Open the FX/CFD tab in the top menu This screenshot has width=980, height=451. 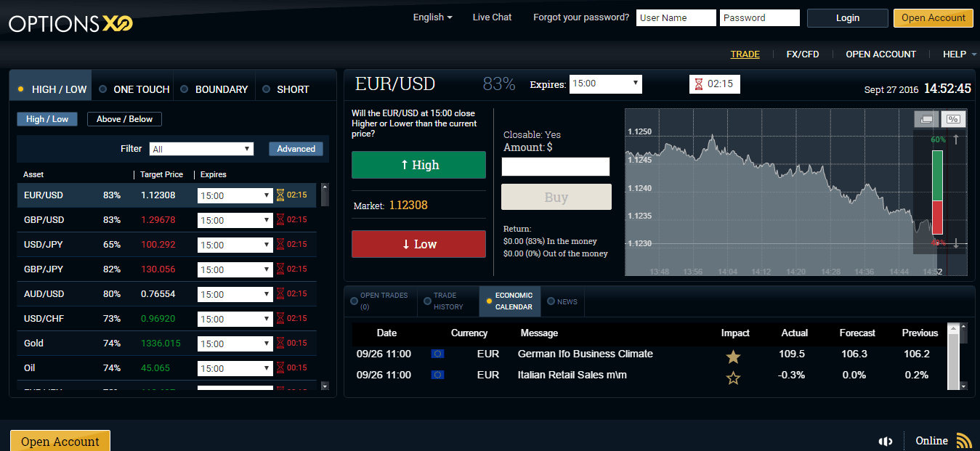(802, 54)
